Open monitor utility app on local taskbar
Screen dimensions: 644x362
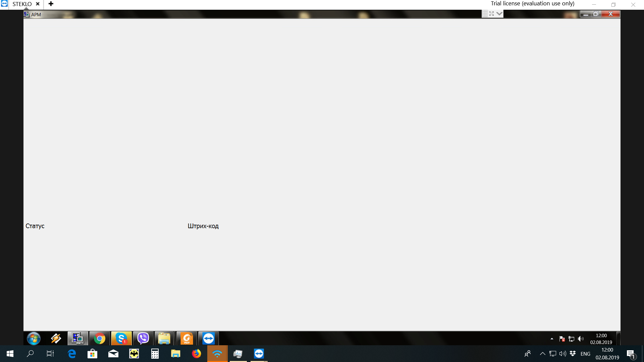pos(238,354)
